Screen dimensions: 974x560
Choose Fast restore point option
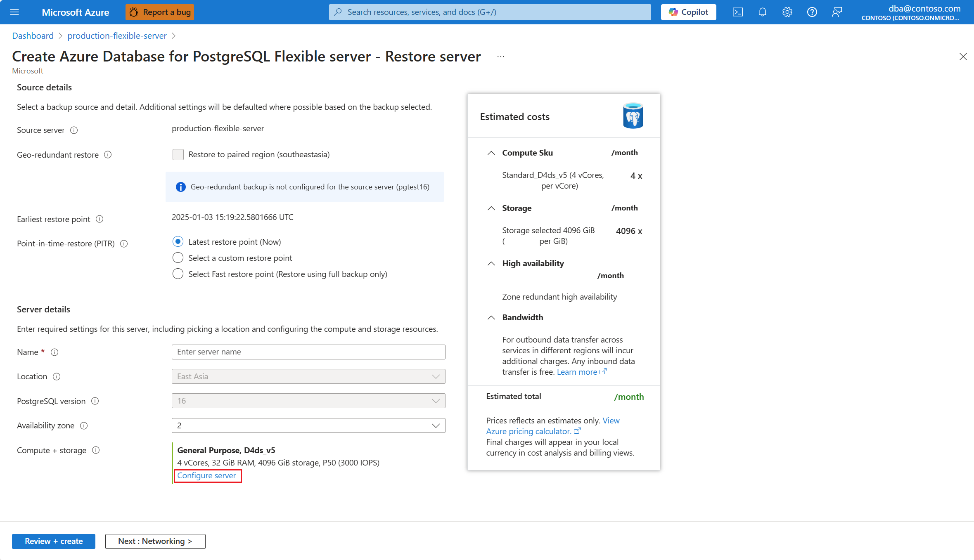click(x=178, y=274)
